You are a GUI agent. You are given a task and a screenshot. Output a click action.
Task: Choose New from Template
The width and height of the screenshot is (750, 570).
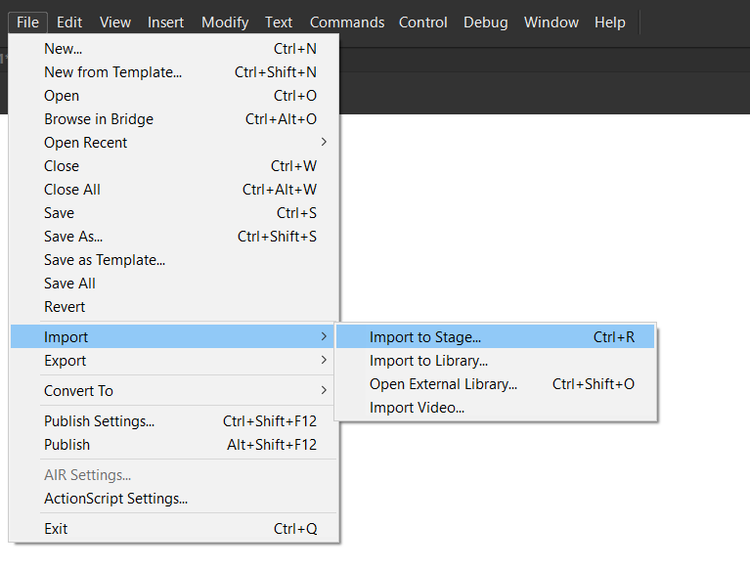[x=113, y=72]
